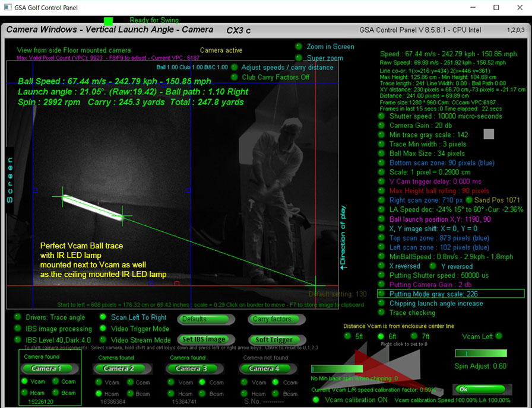532x408 pixels.
Task: Select Putting Camera Gain 2 db
Action: [x=381, y=284]
